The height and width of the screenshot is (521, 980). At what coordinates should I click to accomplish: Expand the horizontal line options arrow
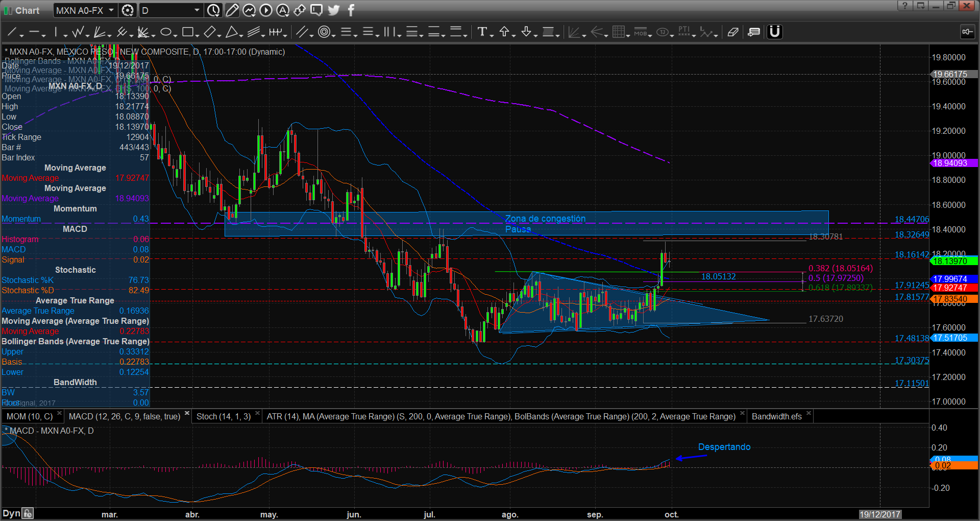coord(43,35)
